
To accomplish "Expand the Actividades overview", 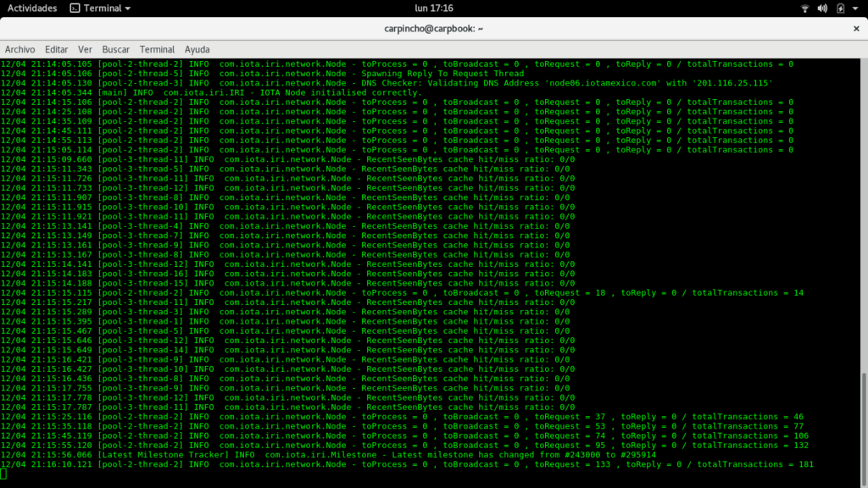I will click(33, 8).
